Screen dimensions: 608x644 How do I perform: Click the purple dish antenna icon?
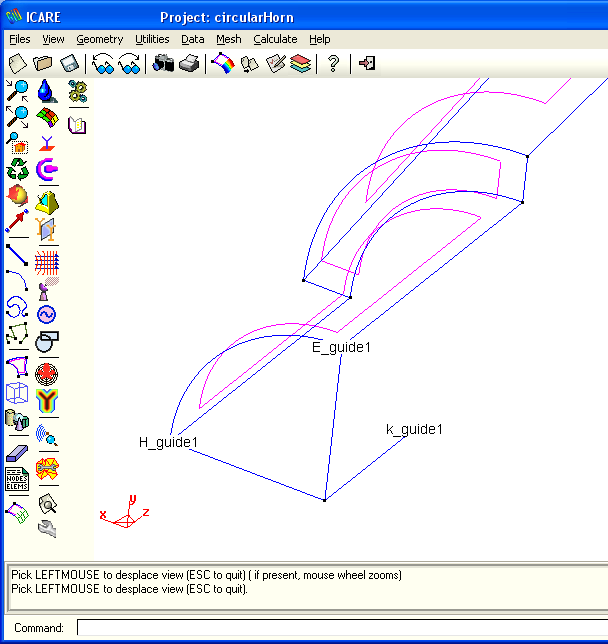coord(47,289)
